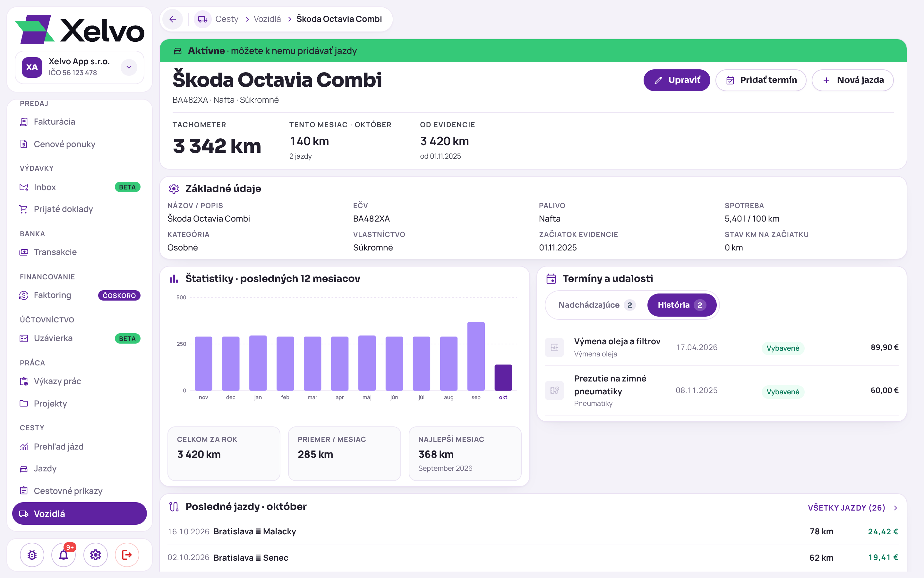924x578 pixels.
Task: Open Prijaté doklady in sidebar
Action: pyautogui.click(x=80, y=209)
